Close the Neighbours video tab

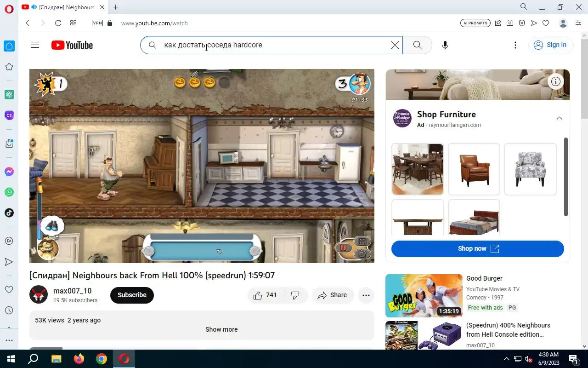(x=102, y=7)
